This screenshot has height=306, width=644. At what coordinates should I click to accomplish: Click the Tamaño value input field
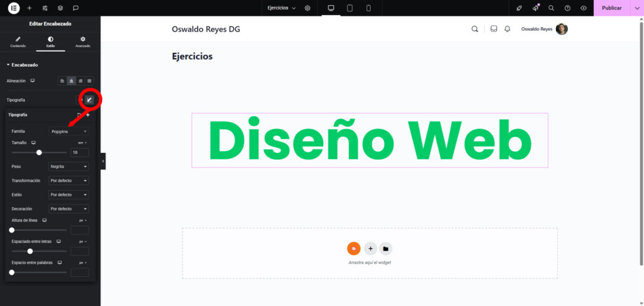pos(79,152)
